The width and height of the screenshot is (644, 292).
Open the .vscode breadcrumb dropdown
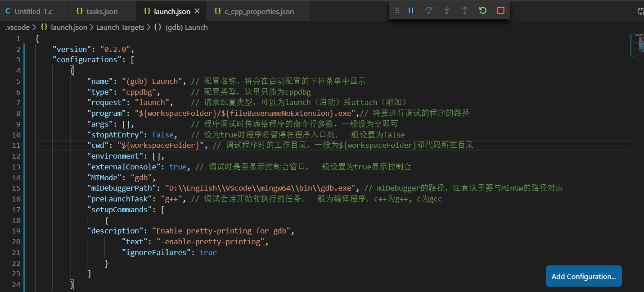pos(18,27)
